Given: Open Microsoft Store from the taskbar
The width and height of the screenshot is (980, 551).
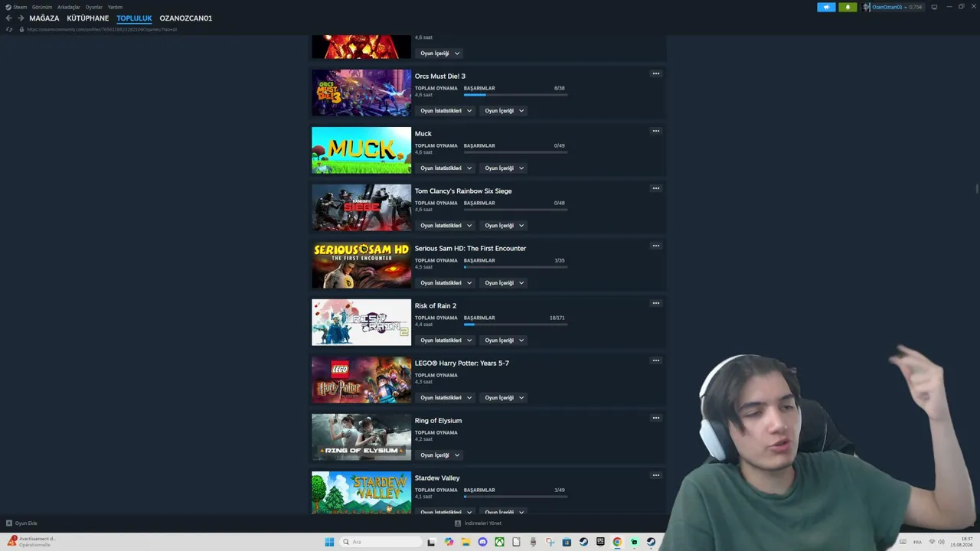Looking at the screenshot, I should point(567,542).
